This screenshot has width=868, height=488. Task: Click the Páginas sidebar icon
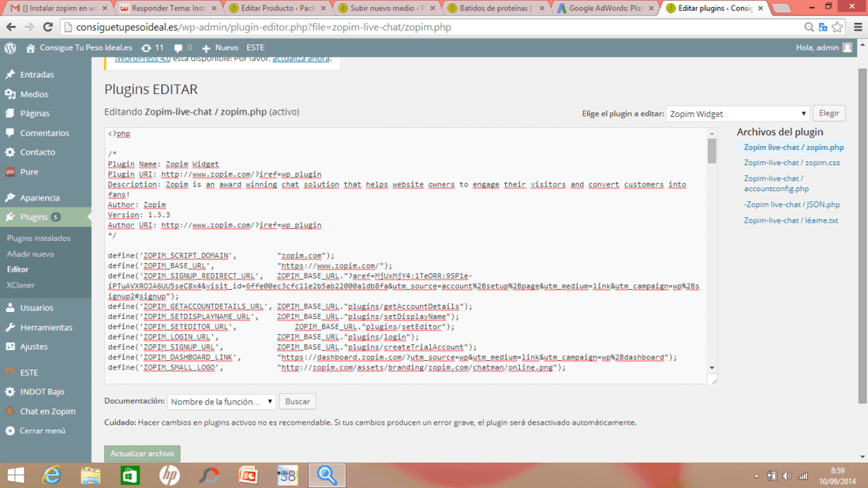tap(10, 113)
